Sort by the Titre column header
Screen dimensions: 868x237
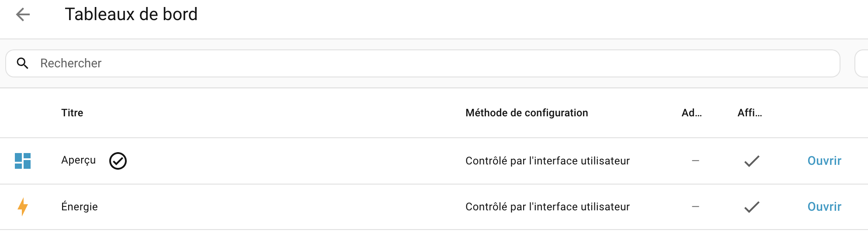pyautogui.click(x=72, y=113)
